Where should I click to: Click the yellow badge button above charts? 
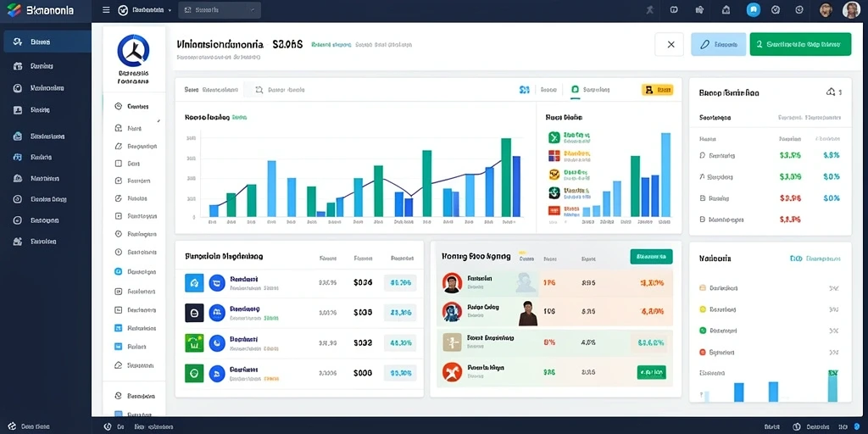pos(657,90)
